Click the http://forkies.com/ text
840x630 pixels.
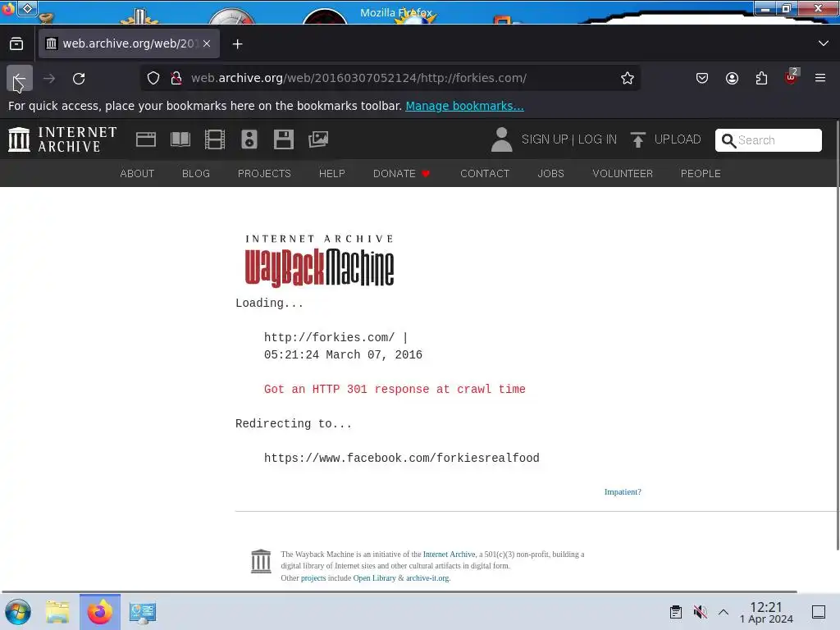pyautogui.click(x=329, y=337)
